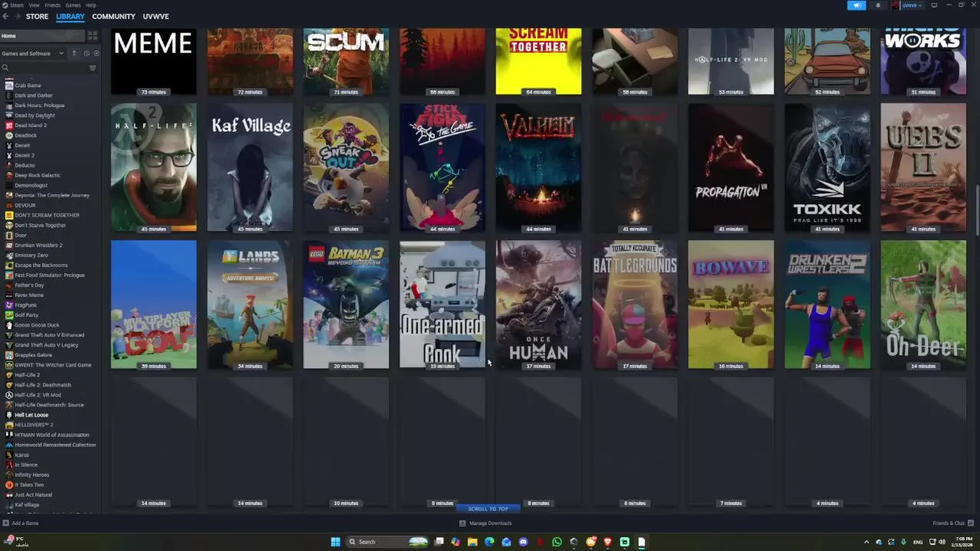Open the Friends & Chat panel
The image size is (980, 551).
coord(949,523)
